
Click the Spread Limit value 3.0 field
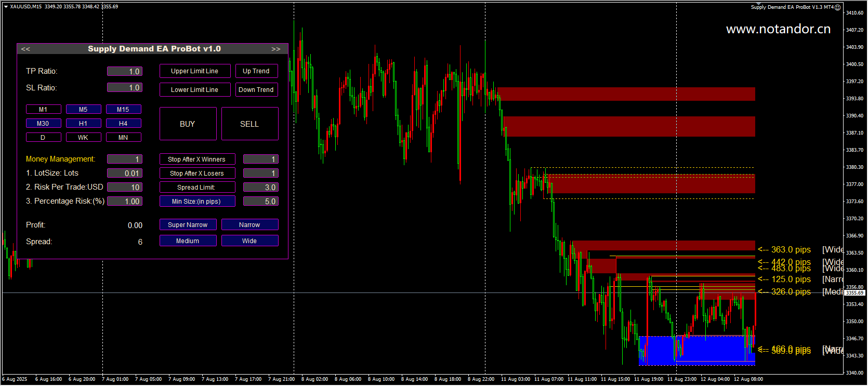coord(261,188)
